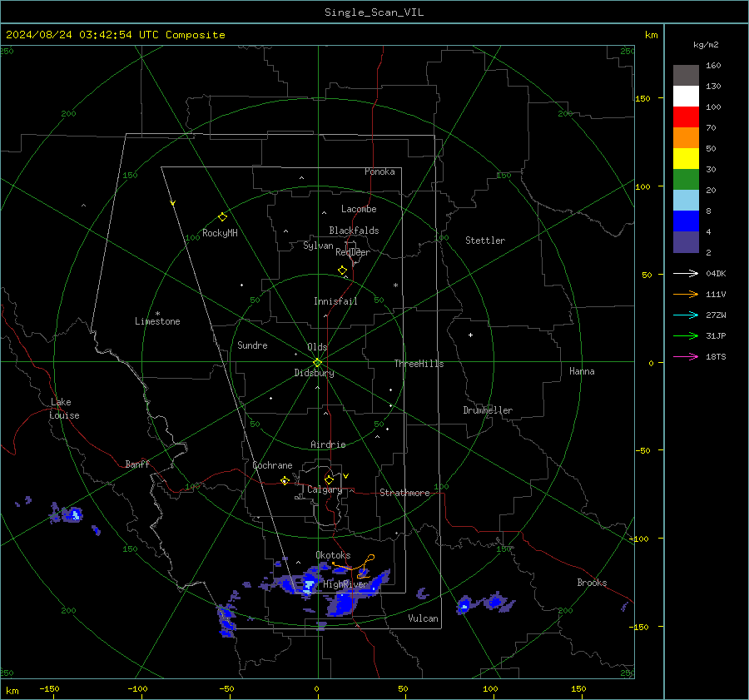Click the Limestone label
The height and width of the screenshot is (700, 749).
pos(157,321)
